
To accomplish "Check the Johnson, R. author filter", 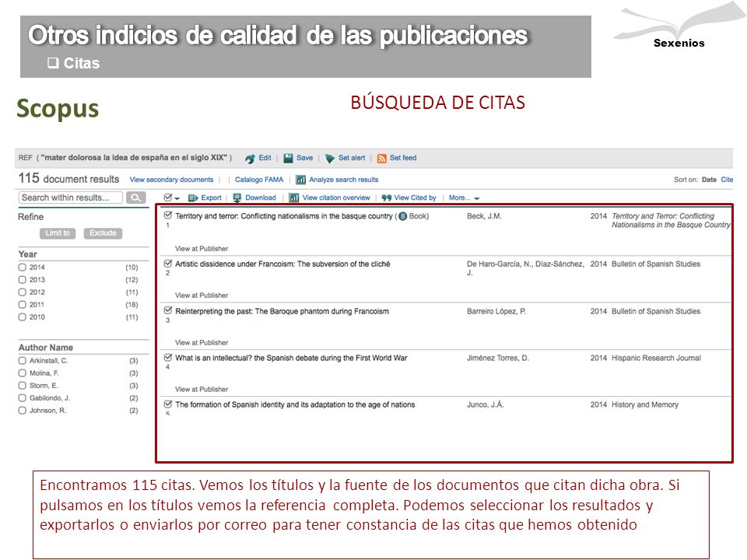I will click(23, 410).
